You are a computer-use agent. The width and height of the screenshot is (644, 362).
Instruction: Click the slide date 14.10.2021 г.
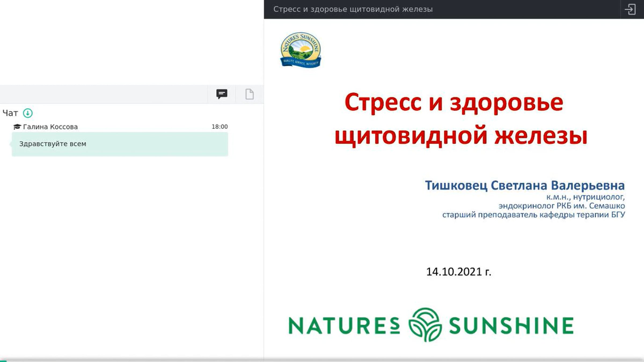click(459, 272)
